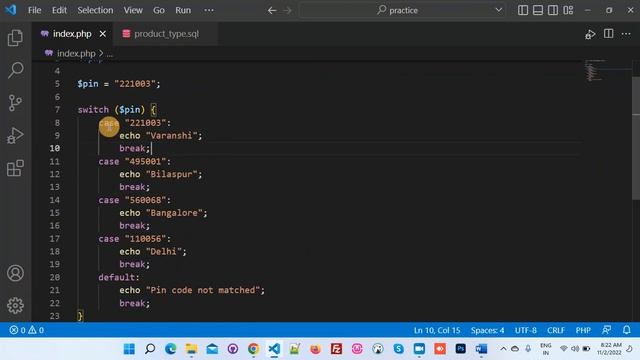This screenshot has width=640, height=360.
Task: Open the errors and warnings problems indicator
Action: (27, 330)
